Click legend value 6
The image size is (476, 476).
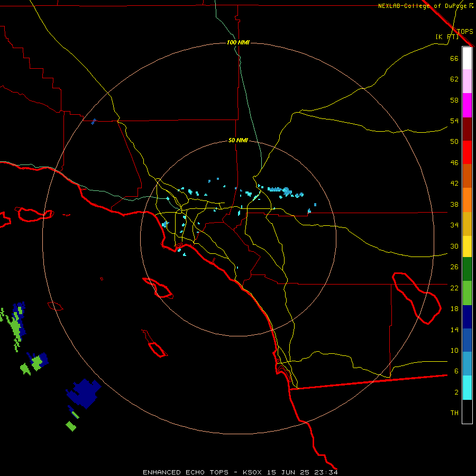point(456,371)
